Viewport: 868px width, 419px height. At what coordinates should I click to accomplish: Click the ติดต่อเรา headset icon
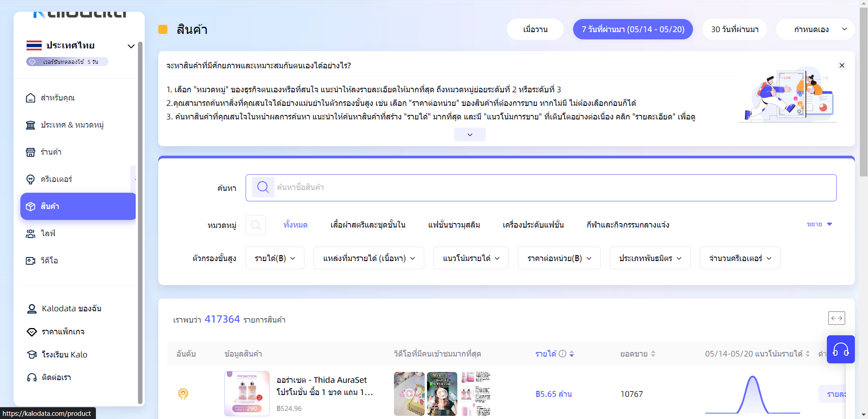(x=30, y=377)
